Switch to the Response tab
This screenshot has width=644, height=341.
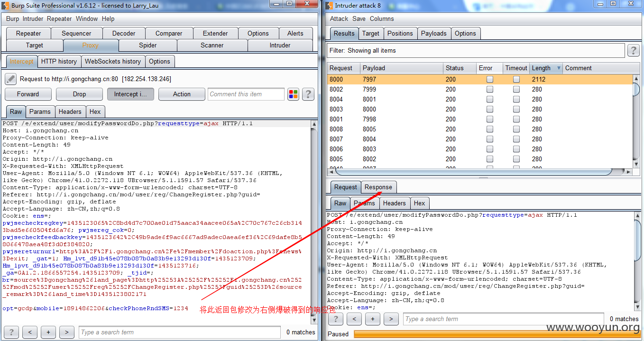click(378, 187)
